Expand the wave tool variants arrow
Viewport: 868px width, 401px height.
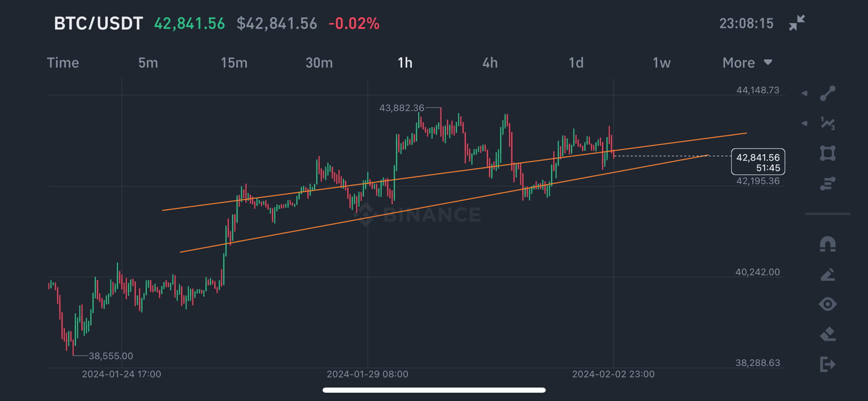tap(804, 123)
